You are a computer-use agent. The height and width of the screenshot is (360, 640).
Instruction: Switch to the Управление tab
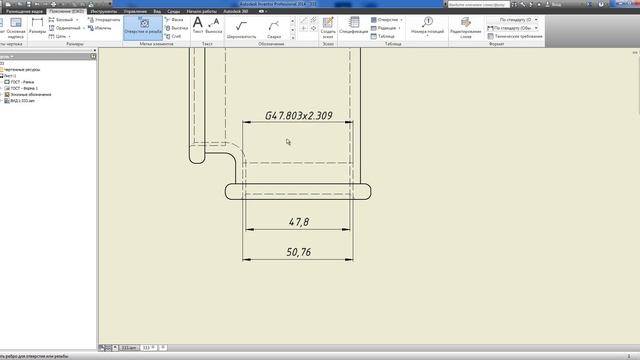(135, 11)
